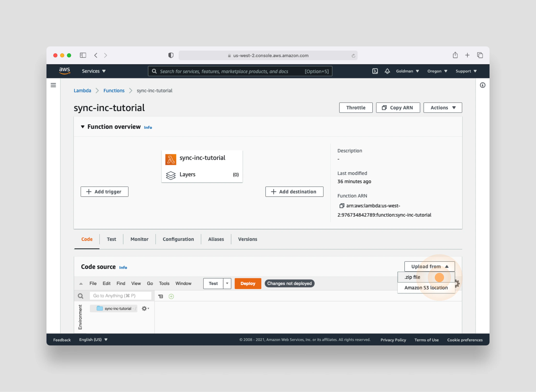Click the Copy ARN button
The image size is (536, 392).
[398, 108]
